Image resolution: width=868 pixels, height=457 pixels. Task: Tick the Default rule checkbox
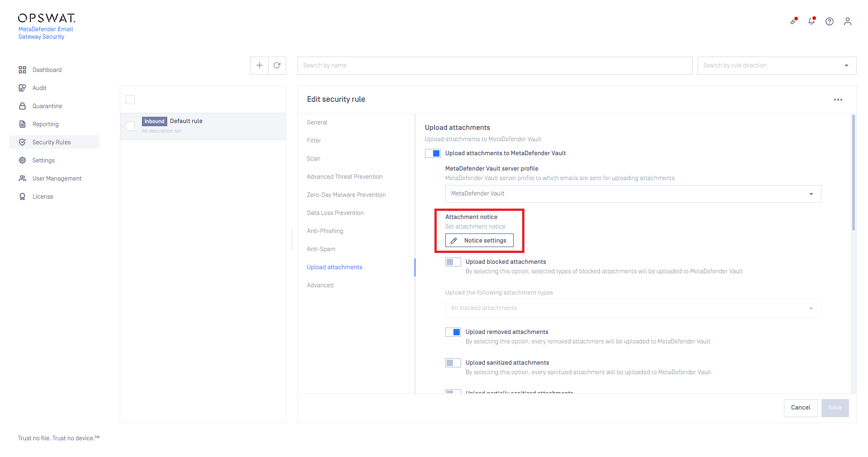point(130,126)
